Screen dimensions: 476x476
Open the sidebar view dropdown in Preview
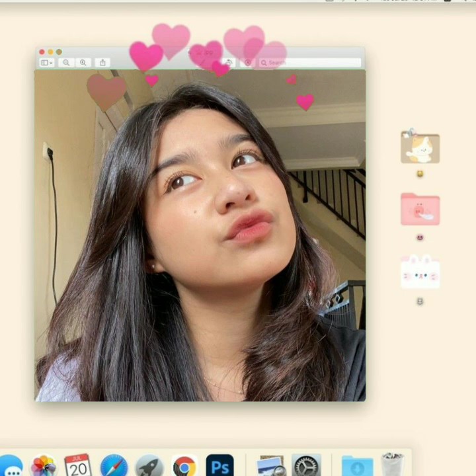(47, 63)
